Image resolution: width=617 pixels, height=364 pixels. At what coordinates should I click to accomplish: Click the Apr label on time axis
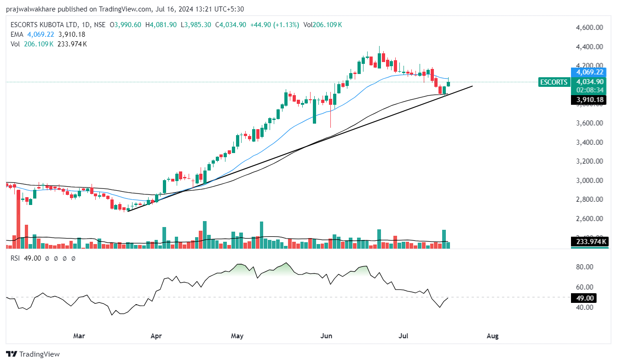click(x=156, y=336)
